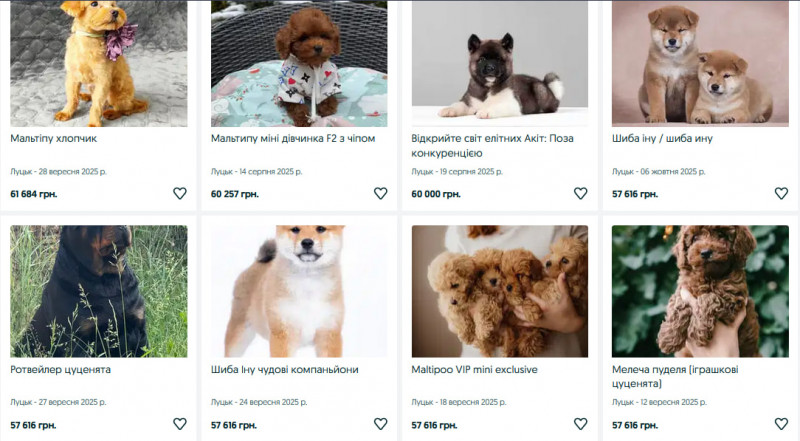Click the single Shiba Inu puppy photo
The width and height of the screenshot is (800, 441).
pyautogui.click(x=299, y=291)
